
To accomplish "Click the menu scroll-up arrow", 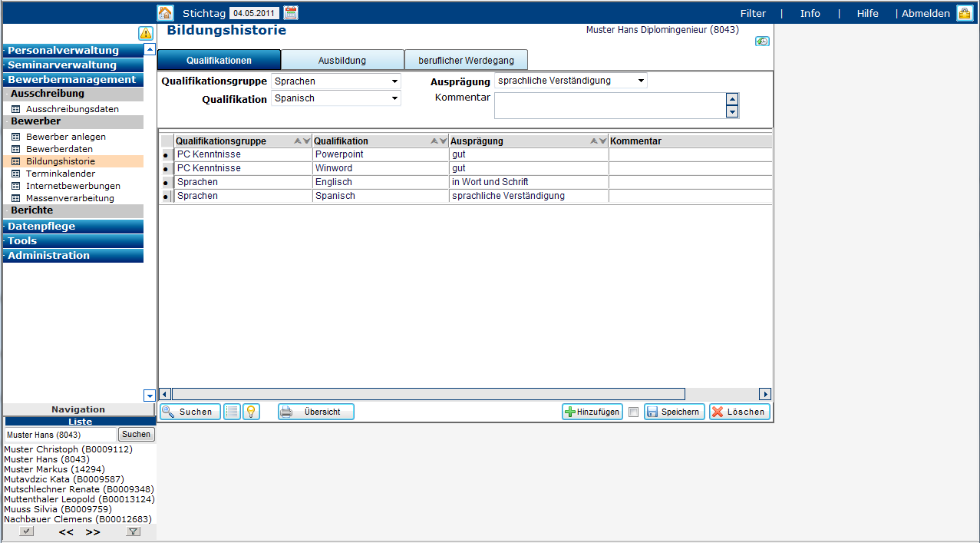I will pos(150,49).
